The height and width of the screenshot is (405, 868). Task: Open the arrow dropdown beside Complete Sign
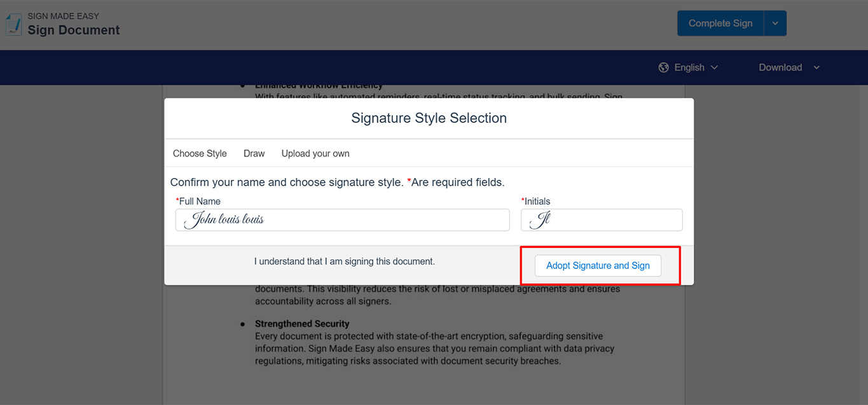[775, 24]
